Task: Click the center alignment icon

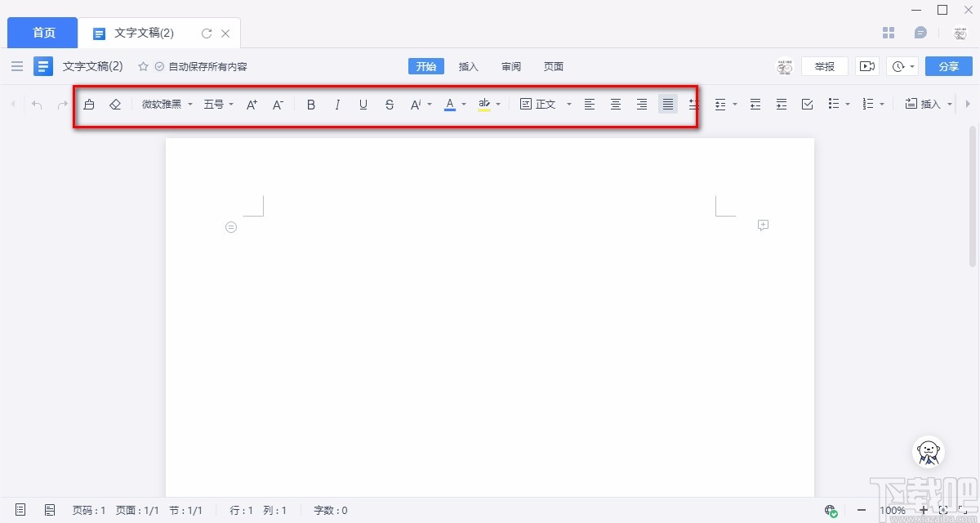Action: click(x=615, y=104)
